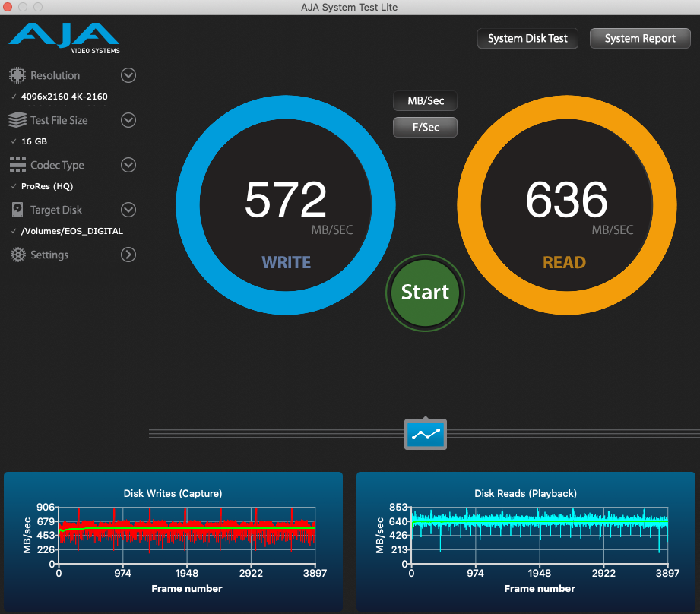Click the Settings gear icon
The height and width of the screenshot is (614, 700).
(x=17, y=255)
